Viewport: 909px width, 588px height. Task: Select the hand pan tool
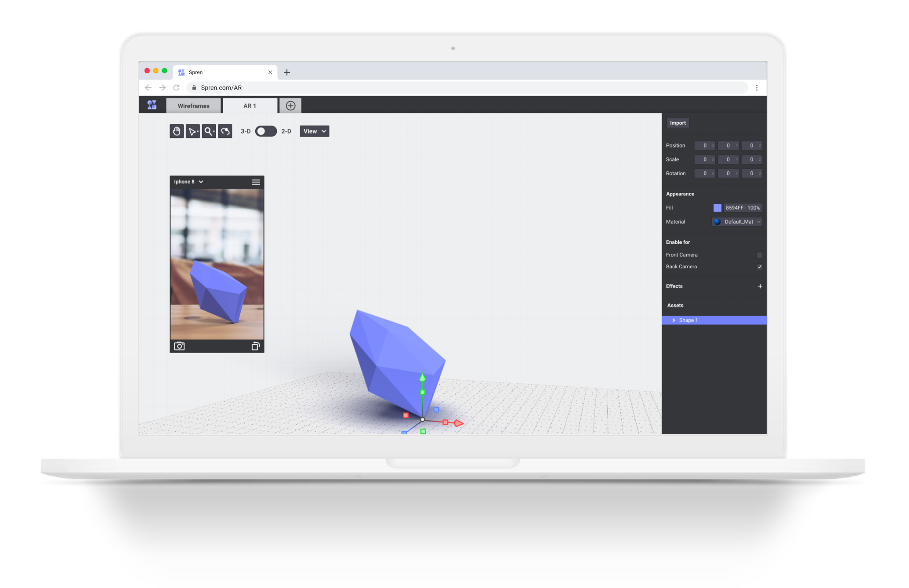pos(176,131)
